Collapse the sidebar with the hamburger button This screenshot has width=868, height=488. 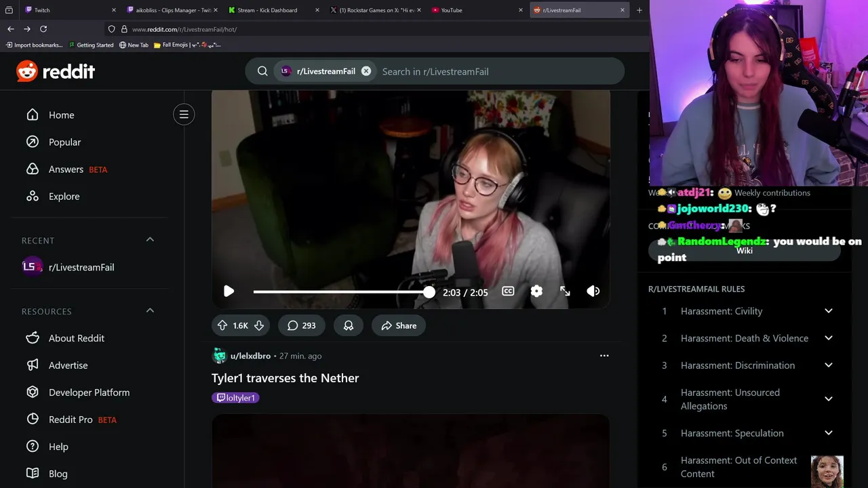tap(184, 115)
